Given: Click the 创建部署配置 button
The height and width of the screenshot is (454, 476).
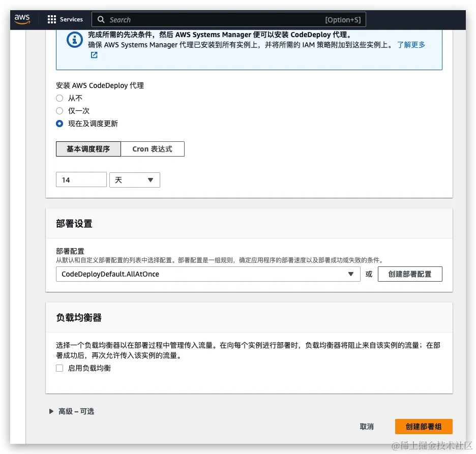Looking at the screenshot, I should [410, 274].
